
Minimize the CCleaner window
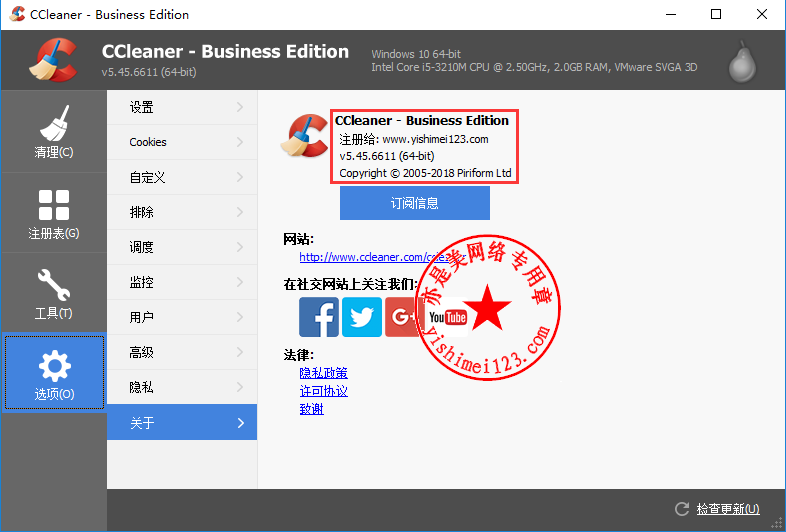[671, 14]
